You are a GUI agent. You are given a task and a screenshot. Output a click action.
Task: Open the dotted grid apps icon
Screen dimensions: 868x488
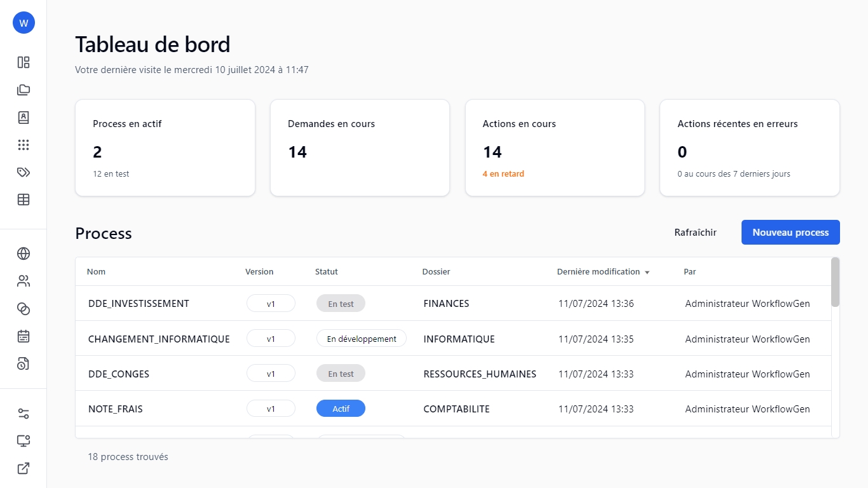tap(24, 145)
